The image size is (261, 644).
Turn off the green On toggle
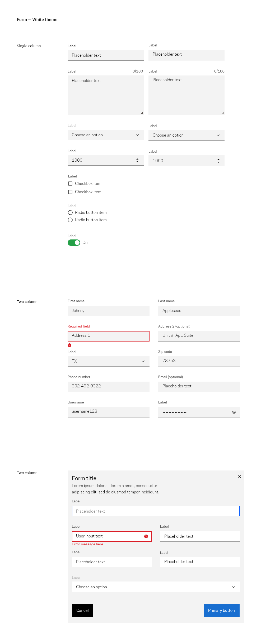(74, 243)
